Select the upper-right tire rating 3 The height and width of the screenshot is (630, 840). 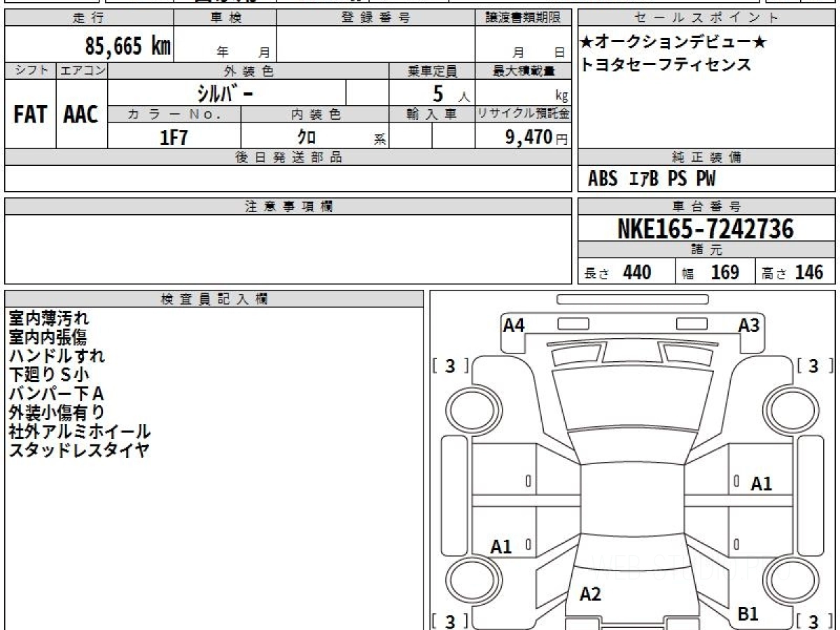click(x=813, y=366)
